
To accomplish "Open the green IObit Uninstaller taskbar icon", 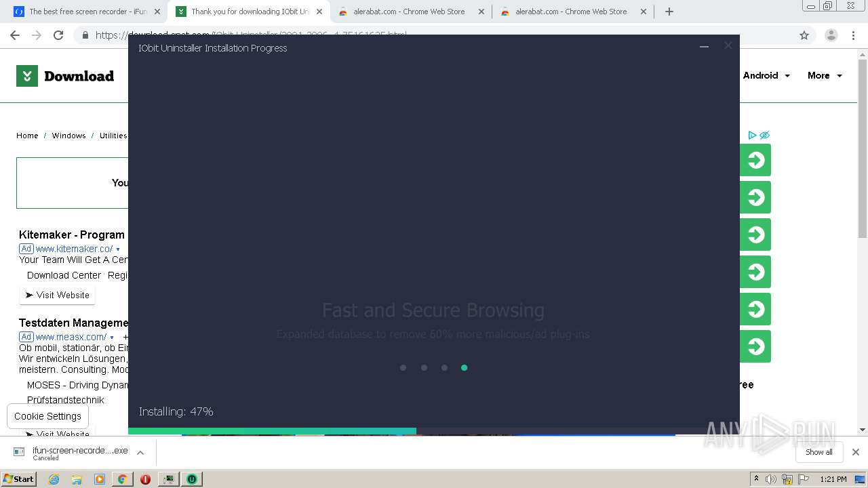I will click(192, 479).
